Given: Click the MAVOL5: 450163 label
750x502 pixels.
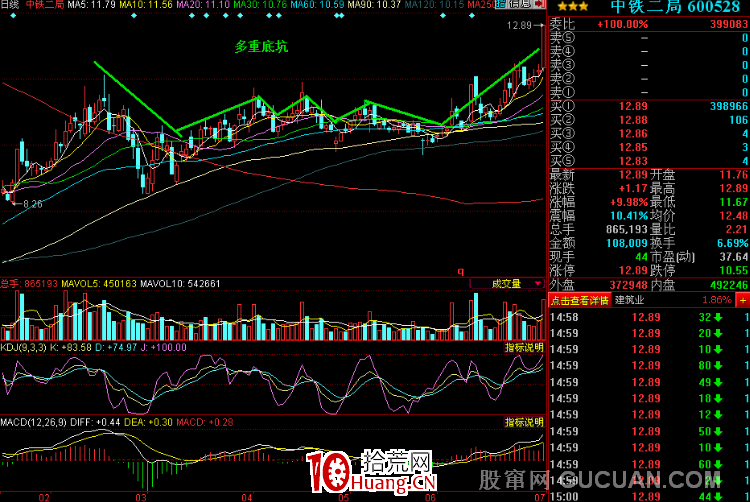Looking at the screenshot, I should click(x=99, y=284).
